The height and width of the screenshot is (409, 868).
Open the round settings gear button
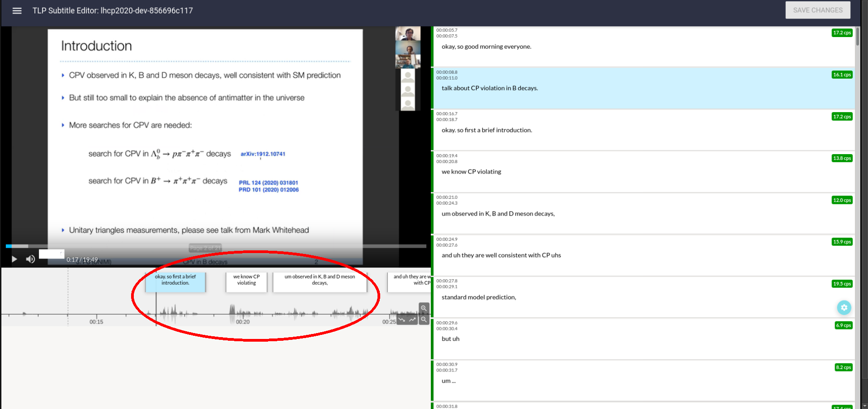[844, 307]
